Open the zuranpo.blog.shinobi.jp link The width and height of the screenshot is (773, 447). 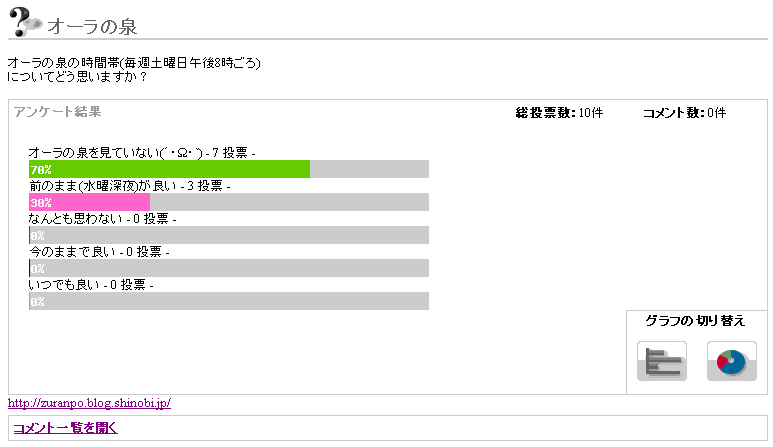click(x=89, y=403)
